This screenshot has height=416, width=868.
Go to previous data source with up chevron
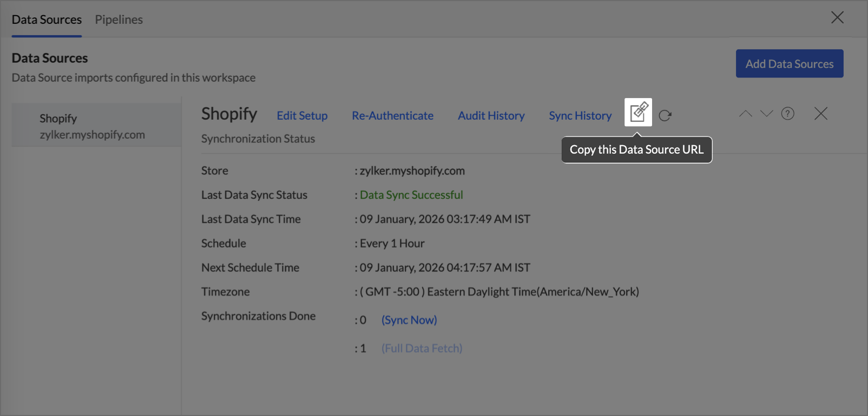point(745,114)
